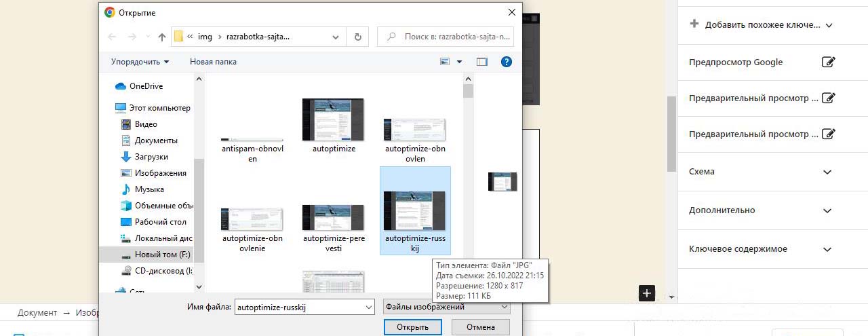Expand the Ключевое содержимое section
Viewport: 868px width, 336px height.
[827, 250]
